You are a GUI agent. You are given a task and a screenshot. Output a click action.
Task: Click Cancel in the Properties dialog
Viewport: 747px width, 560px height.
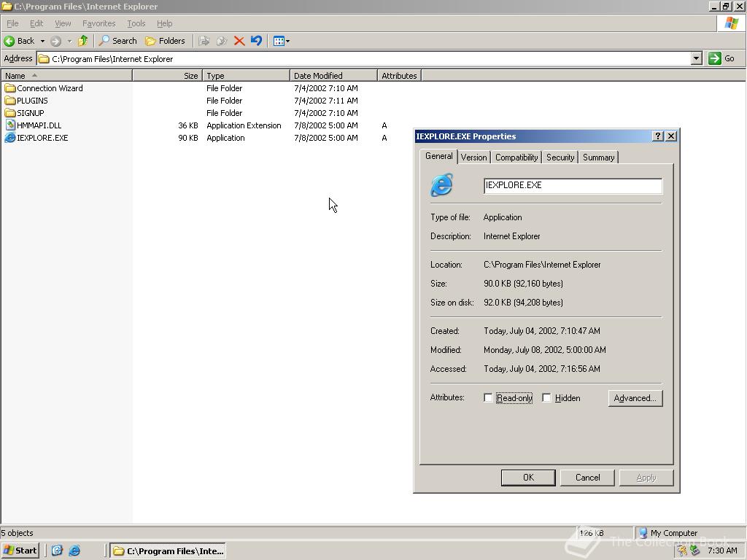pos(587,478)
